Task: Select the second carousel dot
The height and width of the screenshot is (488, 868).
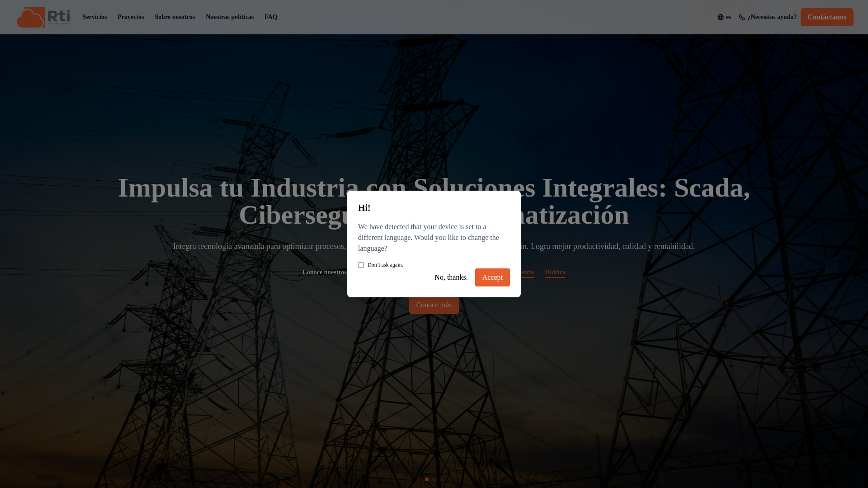Action: [x=434, y=479]
